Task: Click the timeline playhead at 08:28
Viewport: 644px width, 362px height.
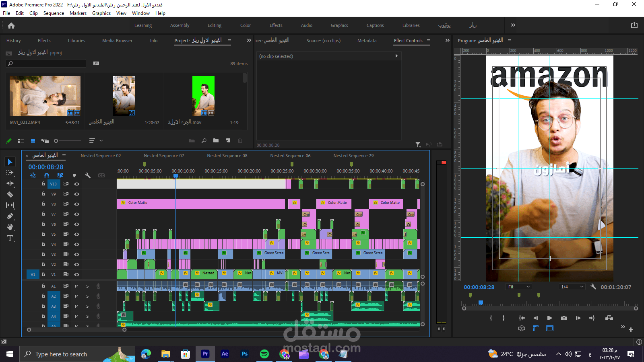Action: pos(175,176)
